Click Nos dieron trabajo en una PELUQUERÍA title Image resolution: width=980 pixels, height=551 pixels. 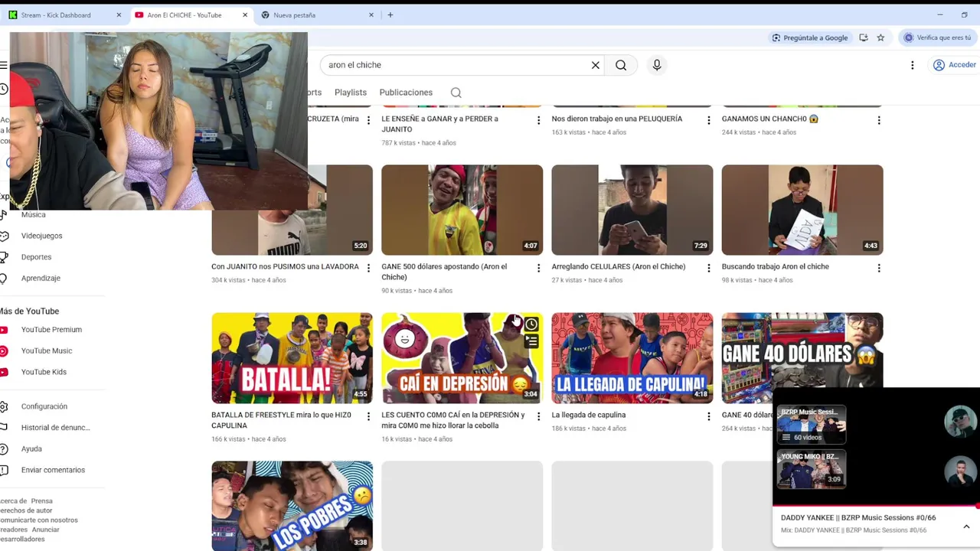tap(616, 119)
